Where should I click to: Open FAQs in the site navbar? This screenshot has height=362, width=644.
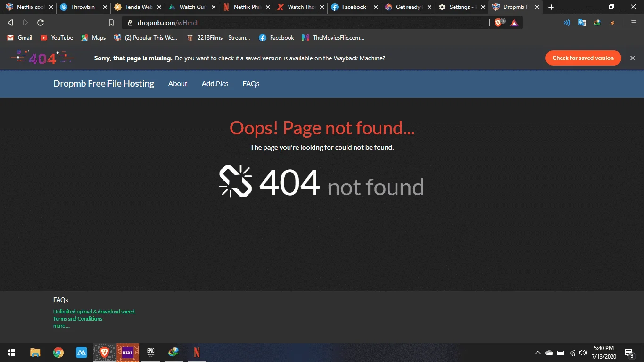click(x=251, y=83)
